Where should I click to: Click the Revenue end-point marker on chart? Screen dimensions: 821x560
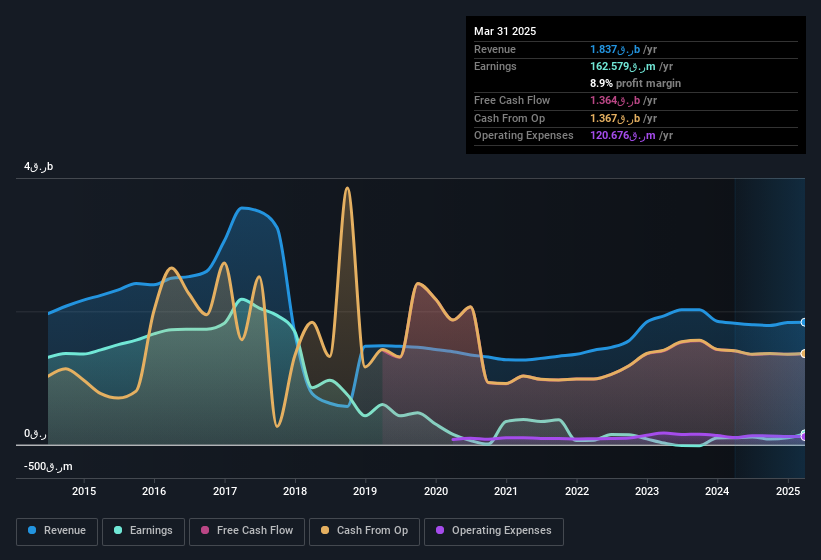coord(804,322)
